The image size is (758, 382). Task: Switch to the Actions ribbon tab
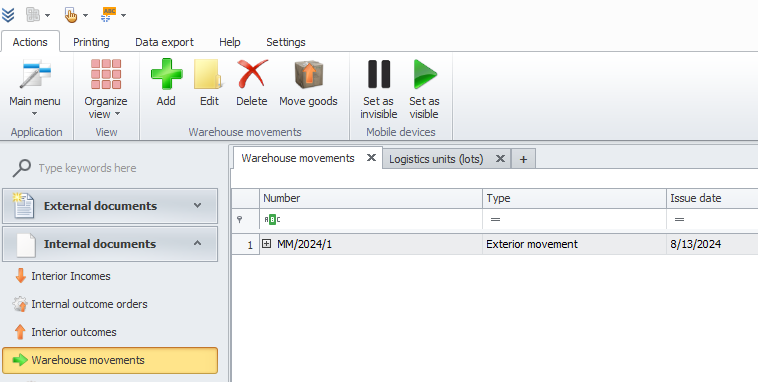[30, 42]
